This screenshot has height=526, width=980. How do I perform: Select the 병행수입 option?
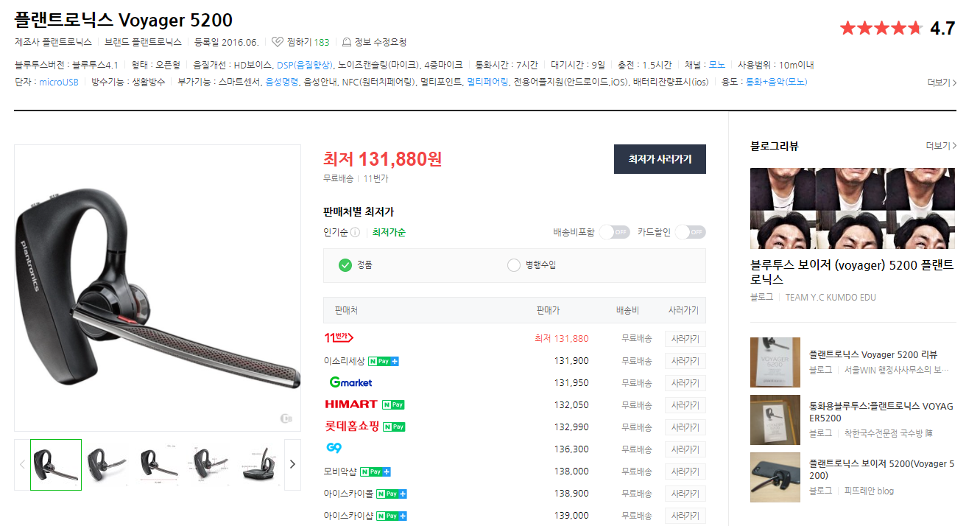[x=532, y=265]
